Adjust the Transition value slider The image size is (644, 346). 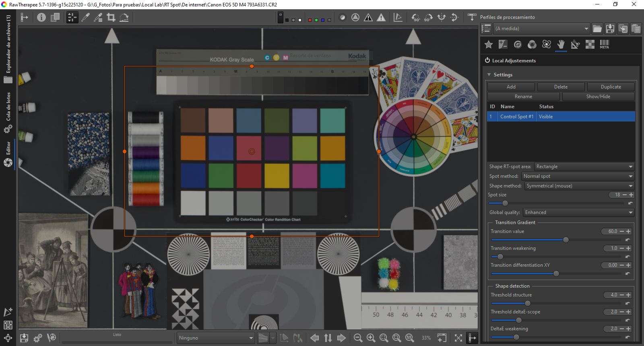(x=566, y=240)
